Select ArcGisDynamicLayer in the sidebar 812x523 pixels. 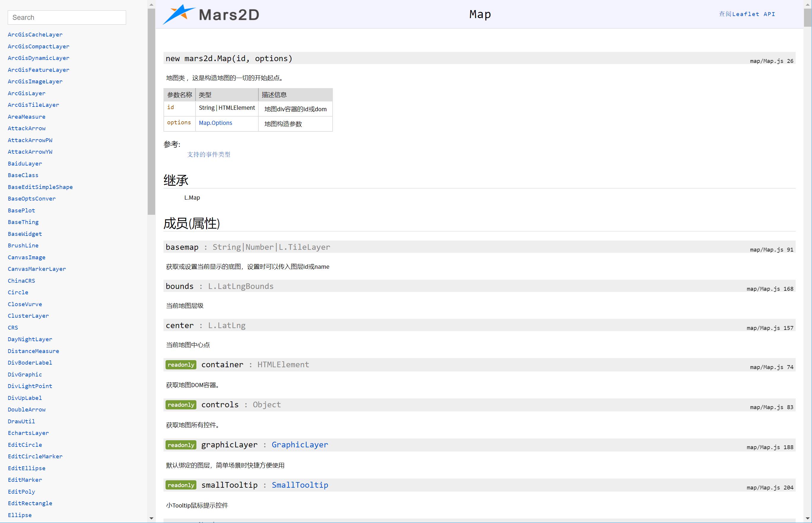pyautogui.click(x=38, y=58)
